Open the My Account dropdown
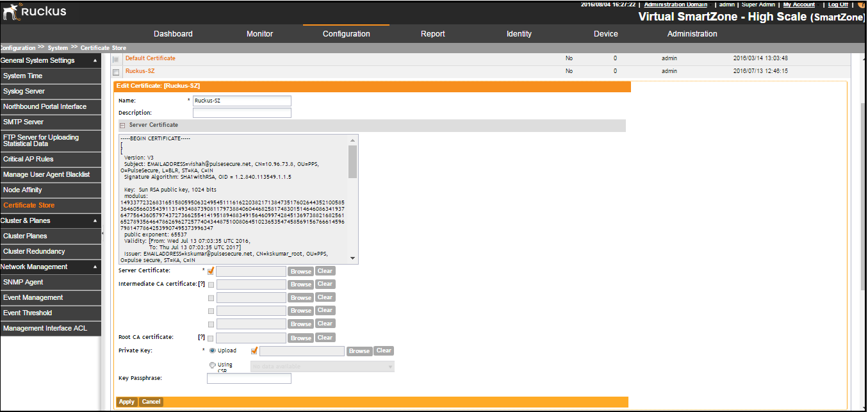The width and height of the screenshot is (868, 412). [x=799, y=4]
